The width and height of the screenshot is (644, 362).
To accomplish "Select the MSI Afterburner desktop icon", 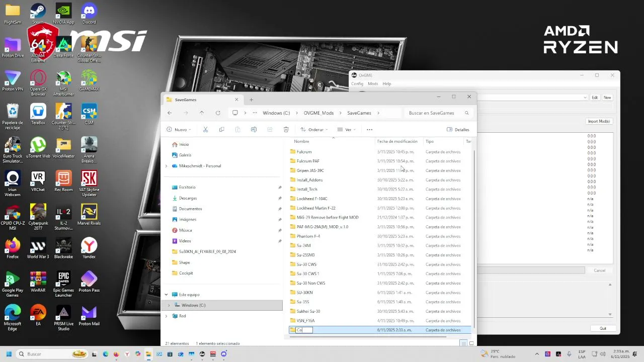I will point(63,82).
